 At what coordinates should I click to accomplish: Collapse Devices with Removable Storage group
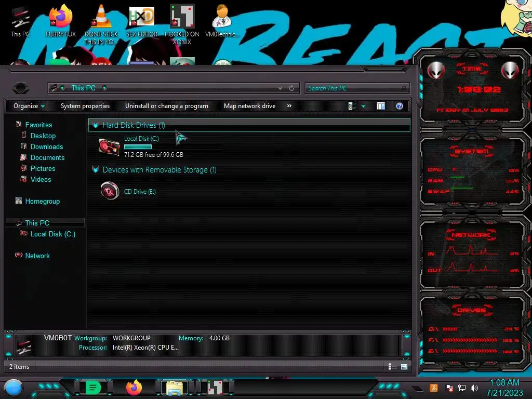(96, 170)
